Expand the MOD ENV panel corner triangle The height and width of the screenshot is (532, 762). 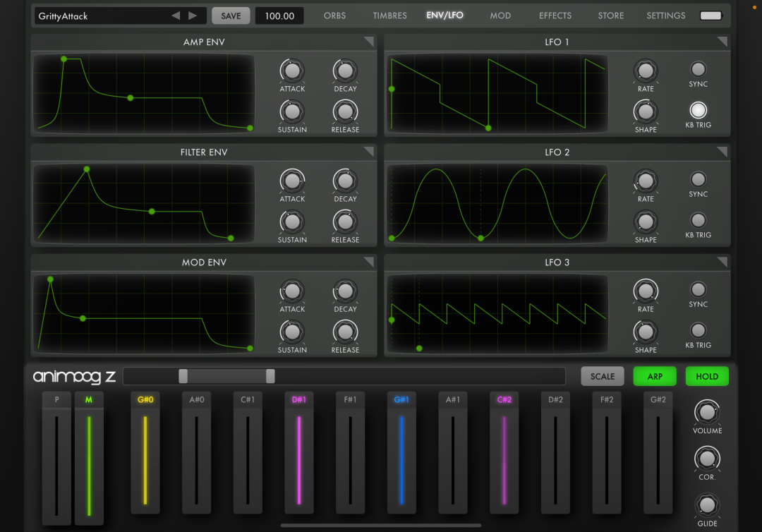point(369,262)
